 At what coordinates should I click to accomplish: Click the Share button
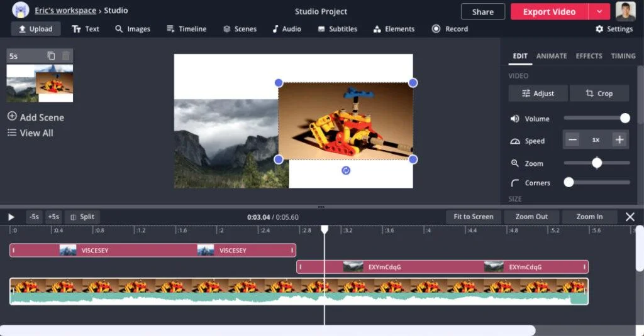[x=482, y=12]
